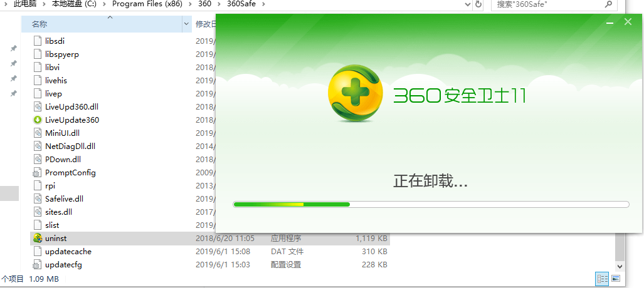Switch to details view layout
This screenshot has width=644, height=288.
click(x=602, y=278)
